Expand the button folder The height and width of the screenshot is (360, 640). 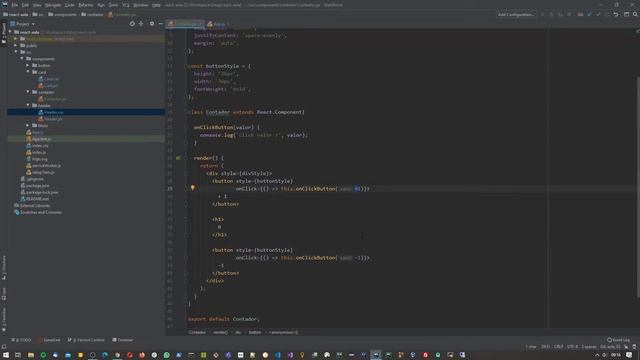click(x=28, y=65)
